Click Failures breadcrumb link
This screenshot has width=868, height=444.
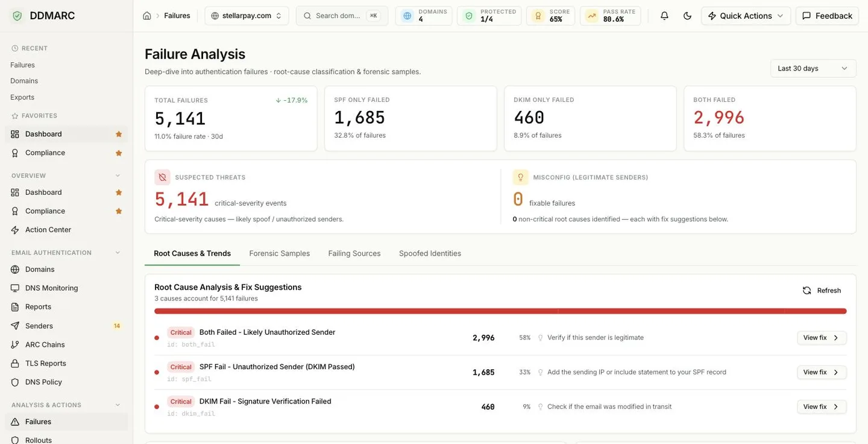point(177,16)
